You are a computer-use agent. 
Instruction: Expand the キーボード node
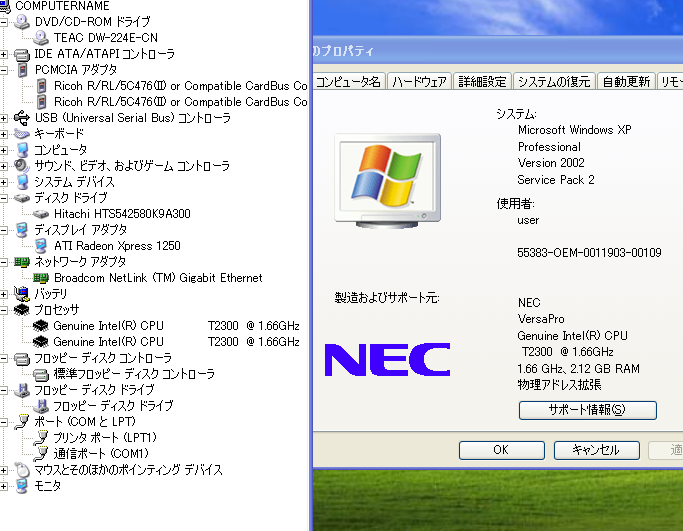pyautogui.click(x=3, y=134)
